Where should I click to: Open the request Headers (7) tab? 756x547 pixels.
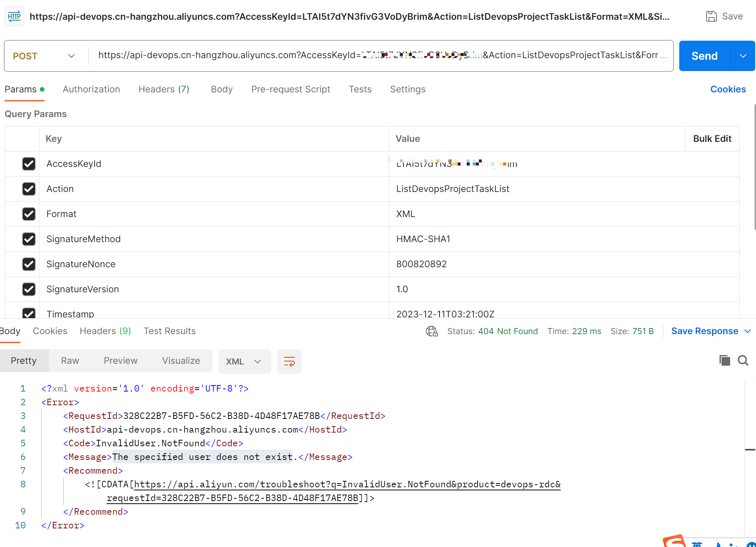(x=164, y=89)
